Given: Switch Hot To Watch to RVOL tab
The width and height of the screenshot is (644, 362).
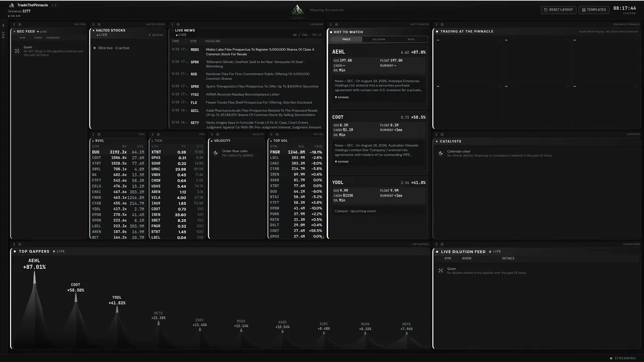Looking at the screenshot, I should click(x=411, y=39).
